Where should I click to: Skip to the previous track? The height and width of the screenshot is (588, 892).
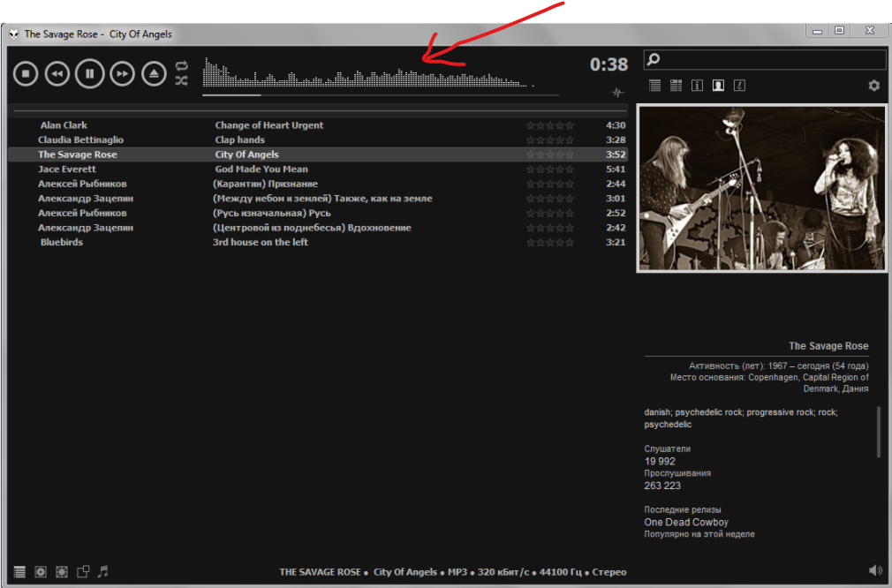(x=57, y=73)
